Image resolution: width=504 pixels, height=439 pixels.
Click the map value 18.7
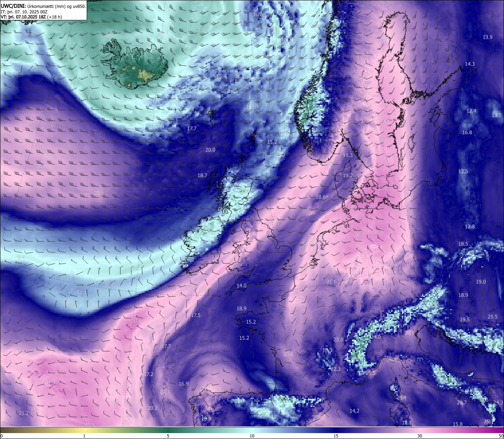pyautogui.click(x=202, y=175)
